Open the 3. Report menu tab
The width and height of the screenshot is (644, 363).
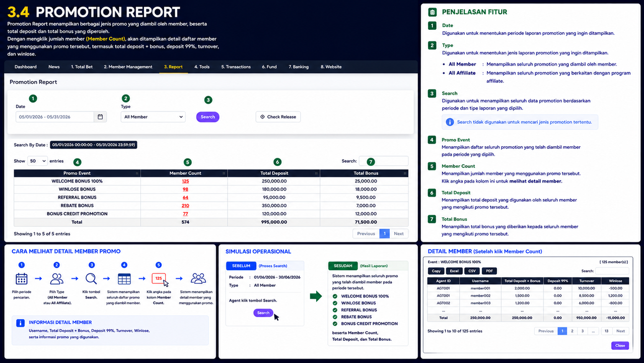click(173, 67)
